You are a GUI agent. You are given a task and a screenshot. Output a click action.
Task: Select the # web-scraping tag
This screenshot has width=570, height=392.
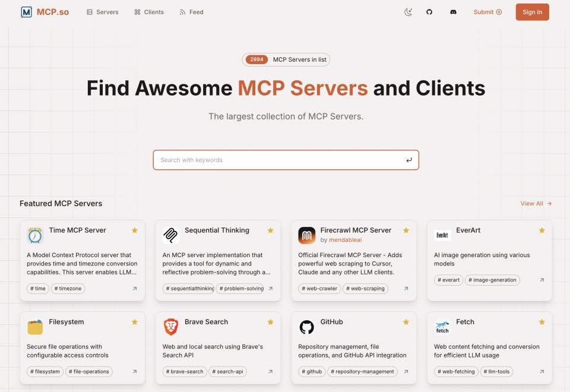coord(365,289)
